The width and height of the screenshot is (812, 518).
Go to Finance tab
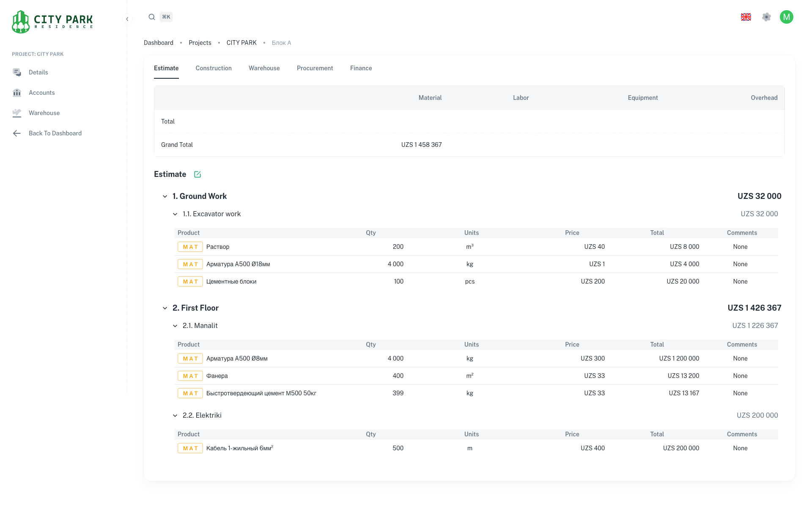point(361,68)
